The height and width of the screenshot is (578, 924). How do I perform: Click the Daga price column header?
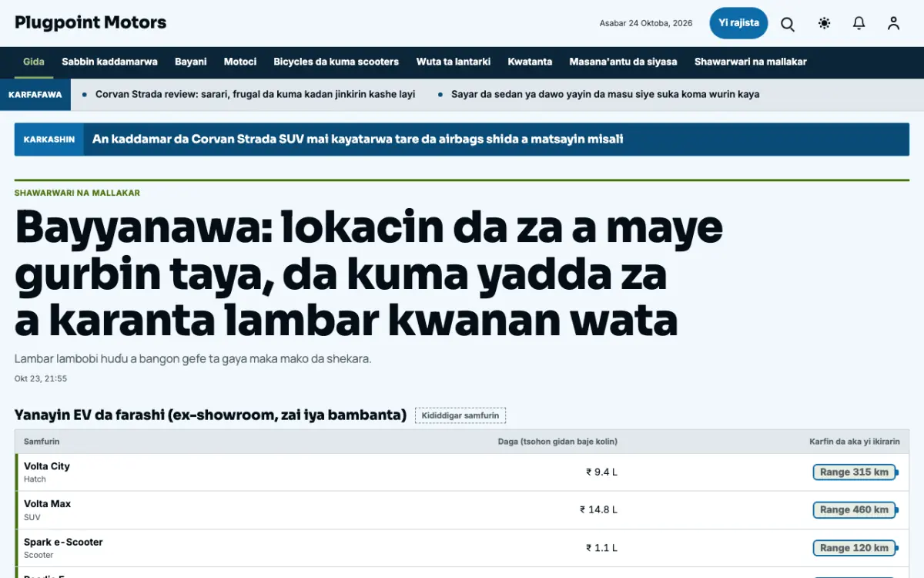pos(557,442)
